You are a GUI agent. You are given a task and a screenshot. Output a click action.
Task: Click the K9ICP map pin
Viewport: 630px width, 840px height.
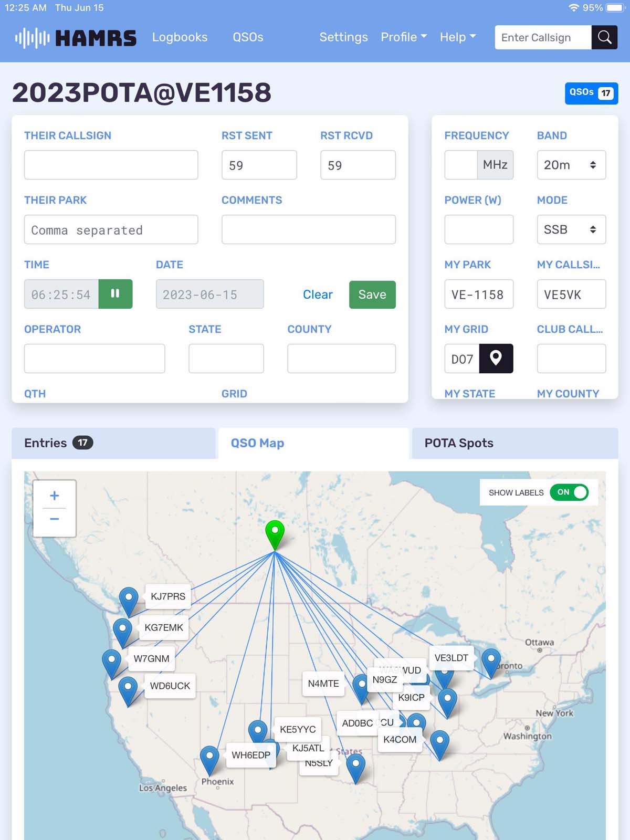[447, 702]
